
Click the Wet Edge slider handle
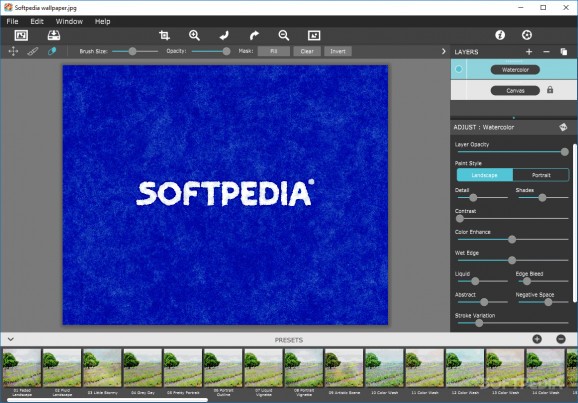point(512,261)
